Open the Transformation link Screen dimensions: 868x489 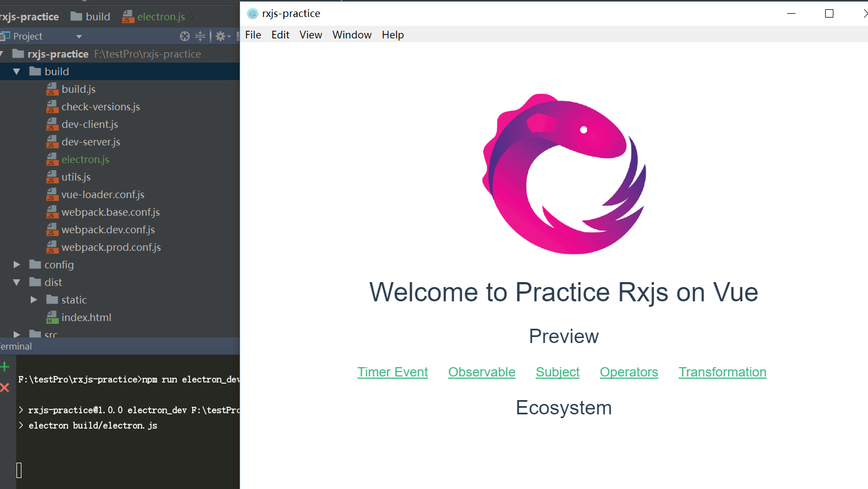(722, 372)
